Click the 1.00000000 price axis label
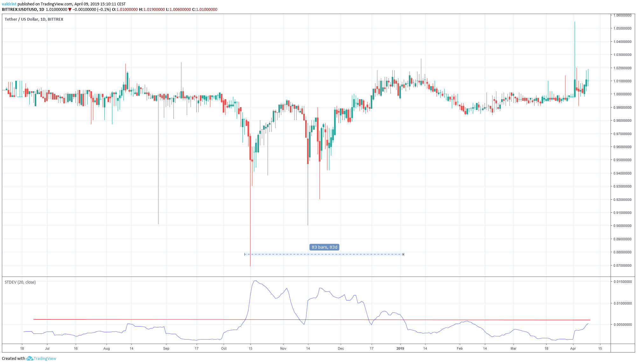The image size is (637, 364). [x=622, y=94]
